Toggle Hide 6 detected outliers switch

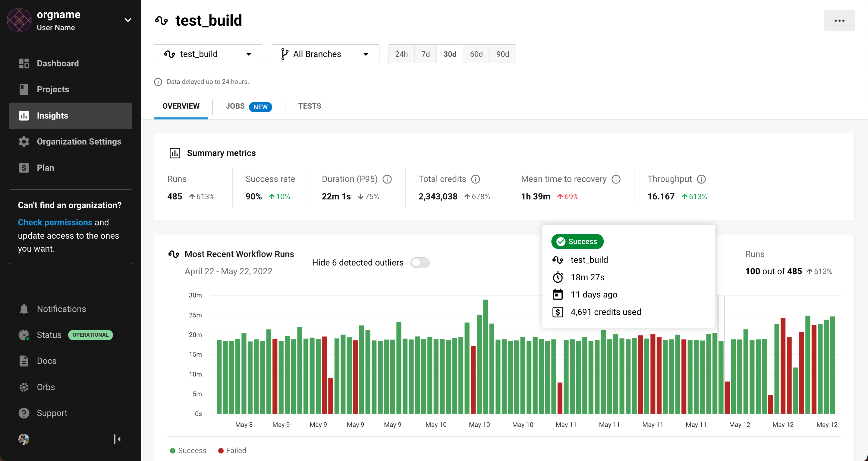420,263
